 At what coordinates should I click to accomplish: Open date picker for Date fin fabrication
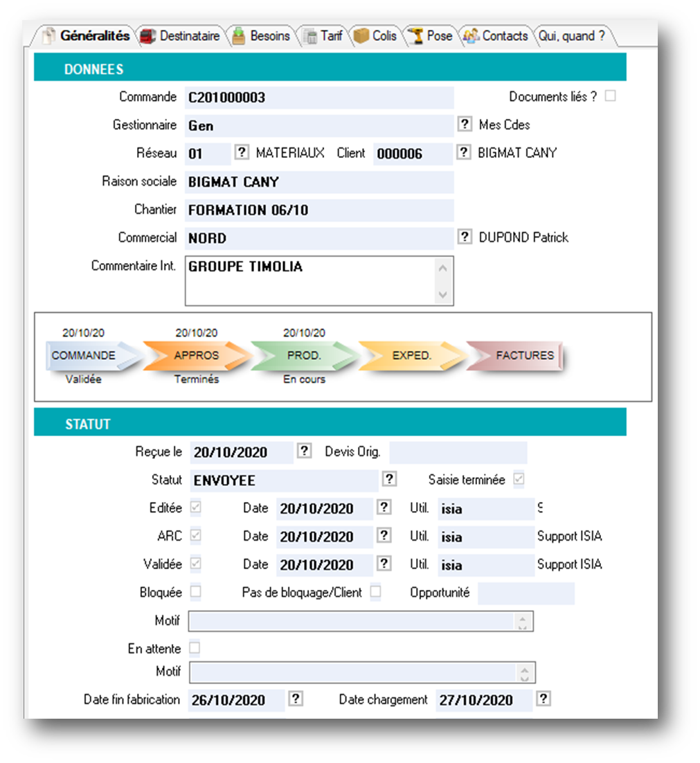[295, 699]
